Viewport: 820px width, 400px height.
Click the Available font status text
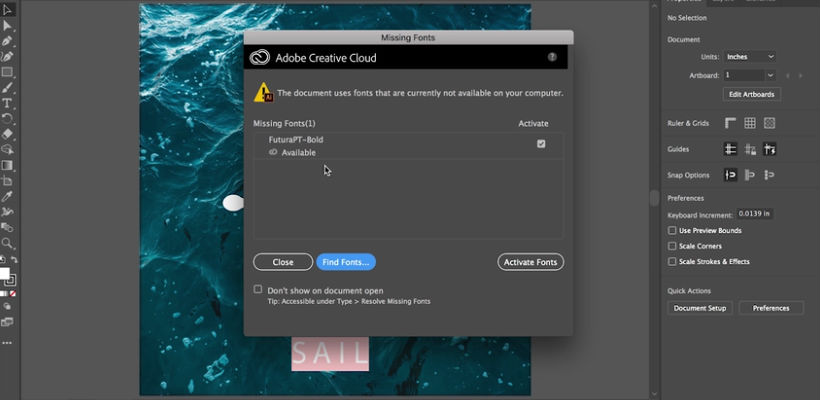[x=299, y=153]
